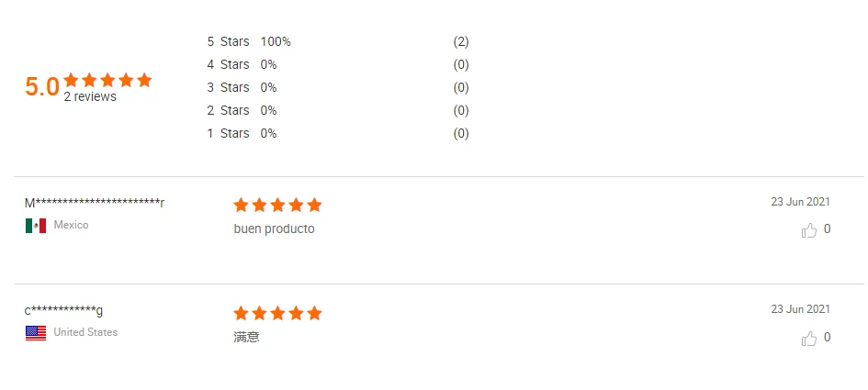Click reviewer name c***g

pyautogui.click(x=64, y=311)
